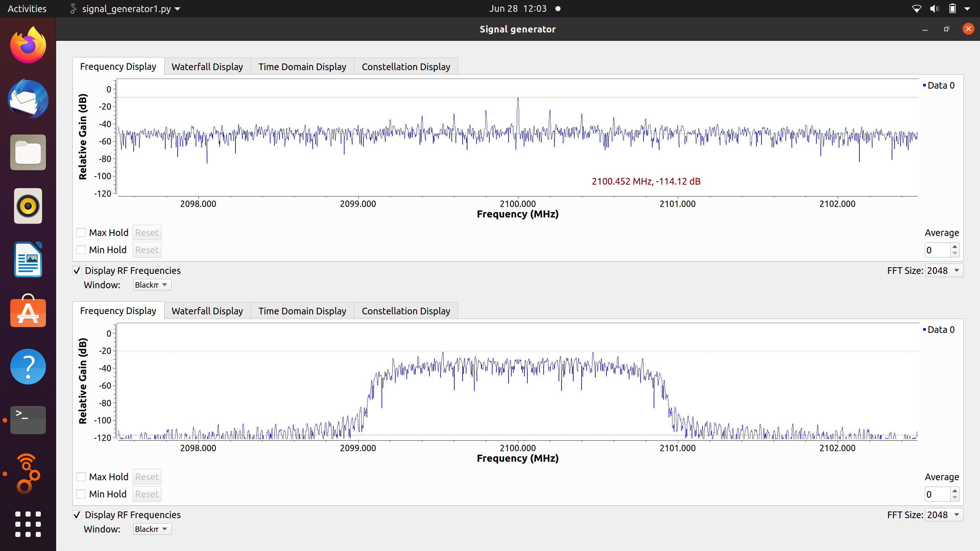The image size is (980, 551).
Task: Open Ubuntu Software store icon
Action: [28, 312]
